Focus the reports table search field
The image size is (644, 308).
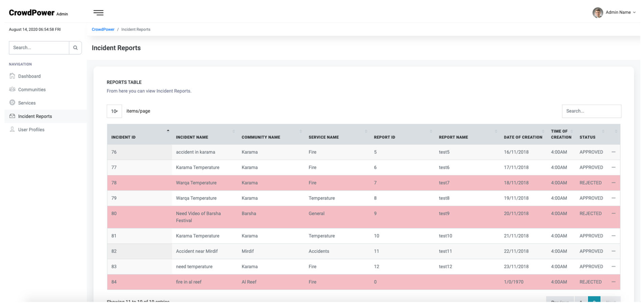(591, 111)
